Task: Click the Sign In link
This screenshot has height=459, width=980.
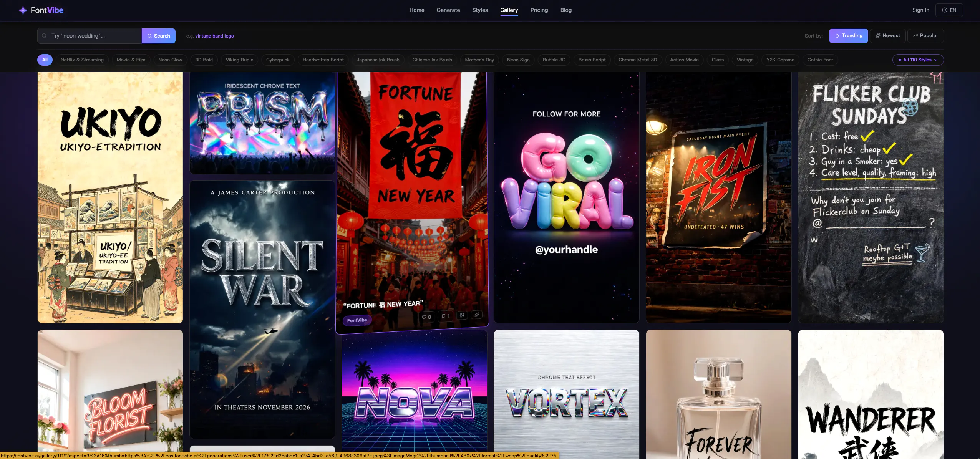Action: (920, 10)
